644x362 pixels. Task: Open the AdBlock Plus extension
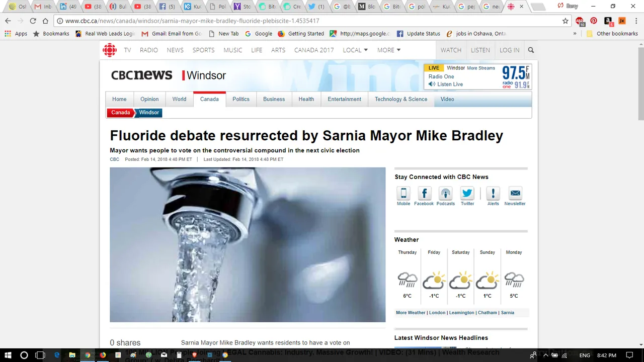(x=580, y=21)
